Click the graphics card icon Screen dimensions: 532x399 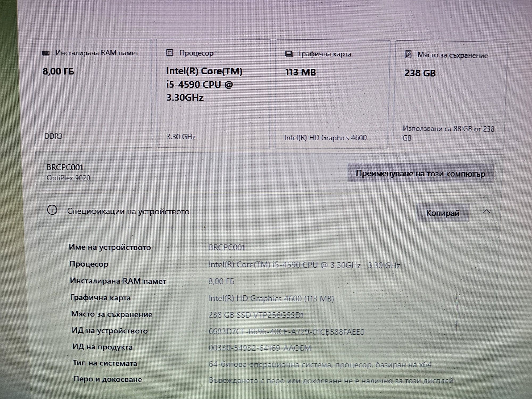click(x=289, y=54)
